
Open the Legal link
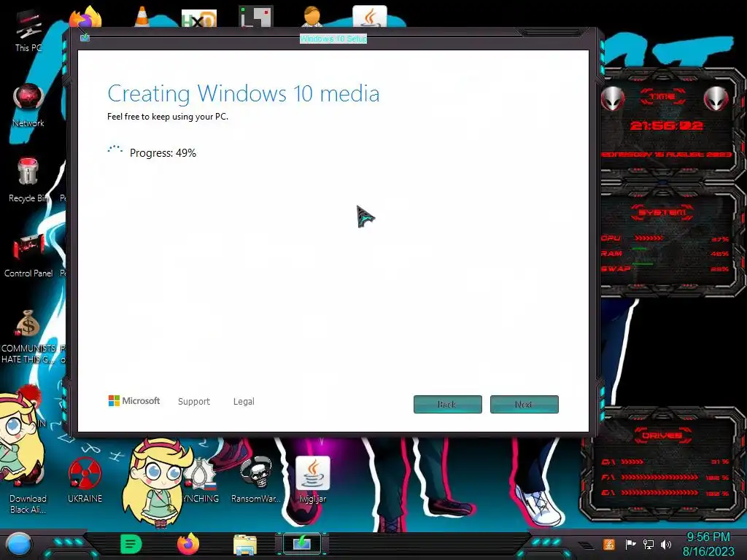[x=244, y=402]
